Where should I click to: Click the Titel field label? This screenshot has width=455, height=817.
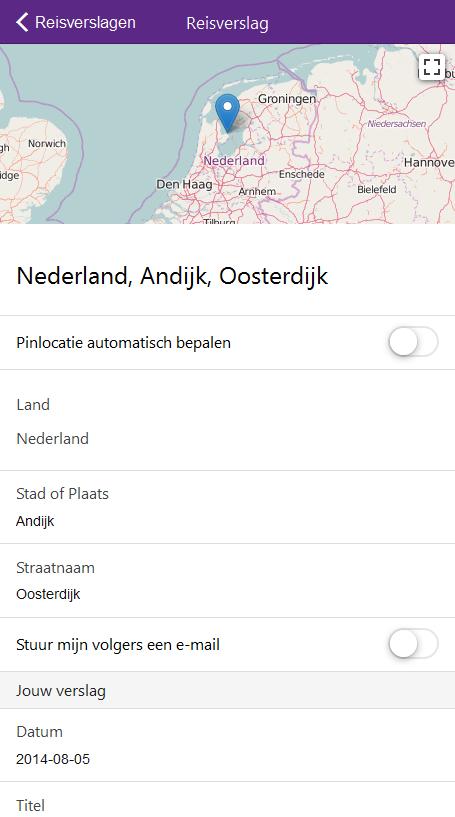30,805
